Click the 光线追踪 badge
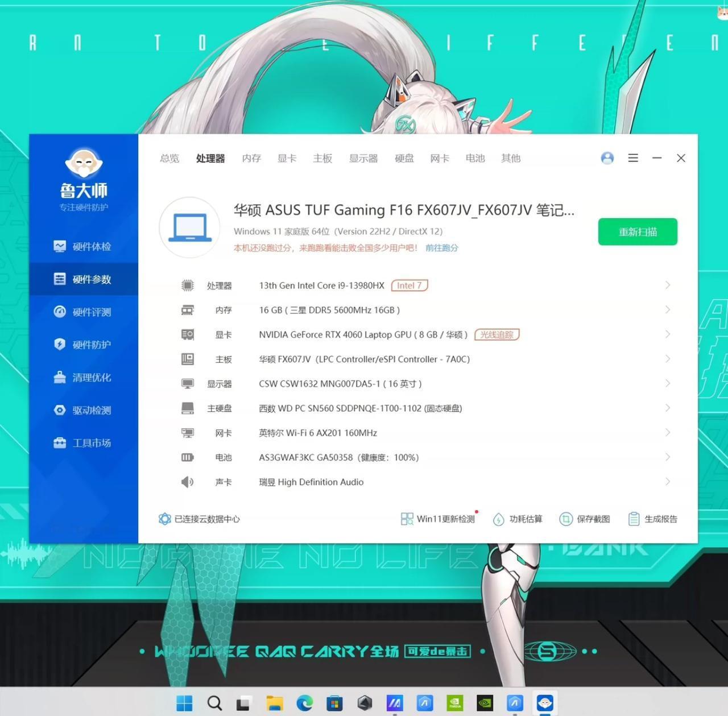 click(x=497, y=334)
